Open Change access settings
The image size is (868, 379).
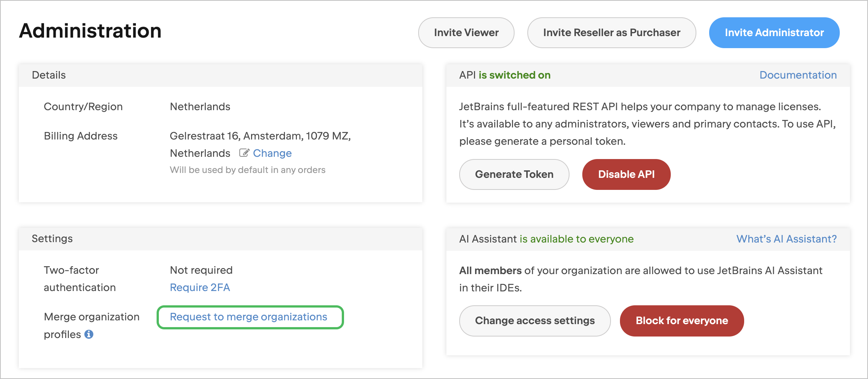535,321
